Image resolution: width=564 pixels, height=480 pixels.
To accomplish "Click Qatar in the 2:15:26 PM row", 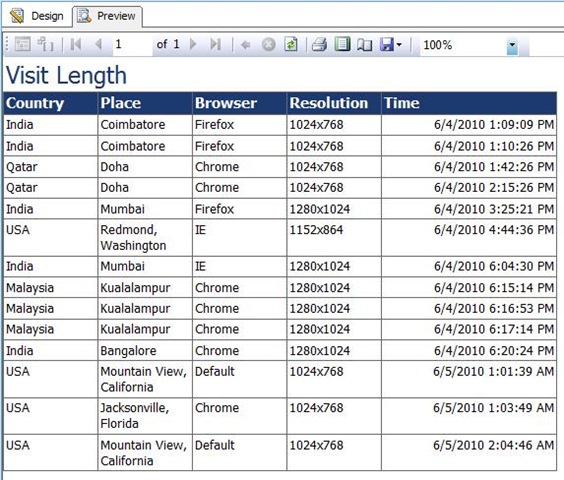I will coord(50,187).
